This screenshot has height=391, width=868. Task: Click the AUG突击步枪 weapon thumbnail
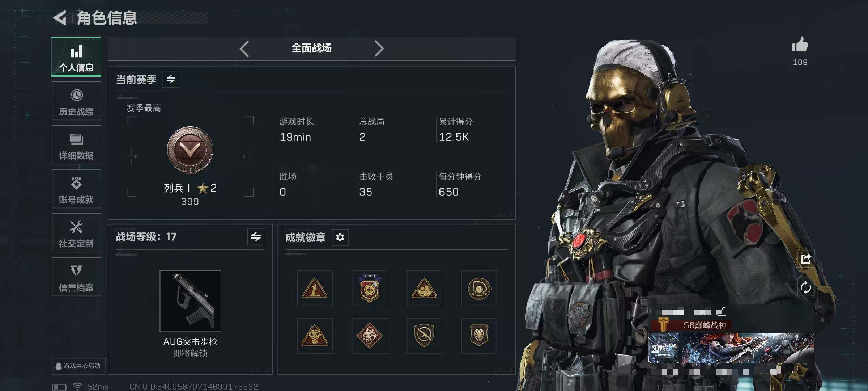pos(190,301)
